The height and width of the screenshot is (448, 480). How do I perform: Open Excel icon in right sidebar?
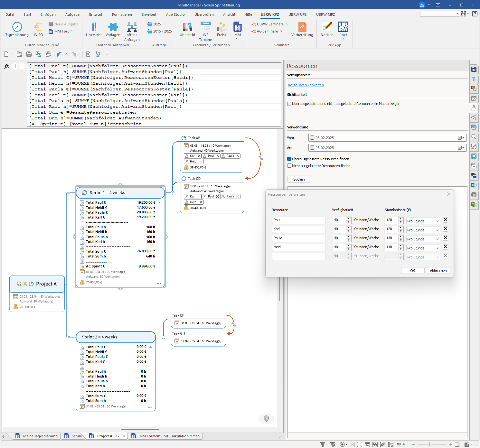pyautogui.click(x=474, y=204)
